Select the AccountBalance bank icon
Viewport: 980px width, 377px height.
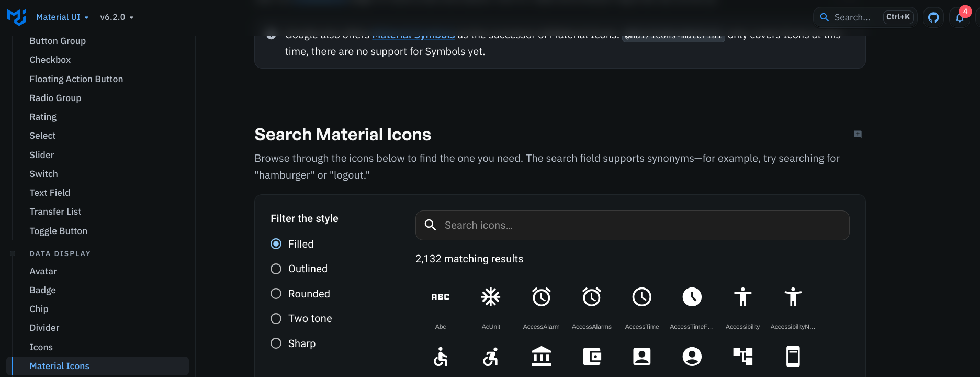[x=541, y=357]
